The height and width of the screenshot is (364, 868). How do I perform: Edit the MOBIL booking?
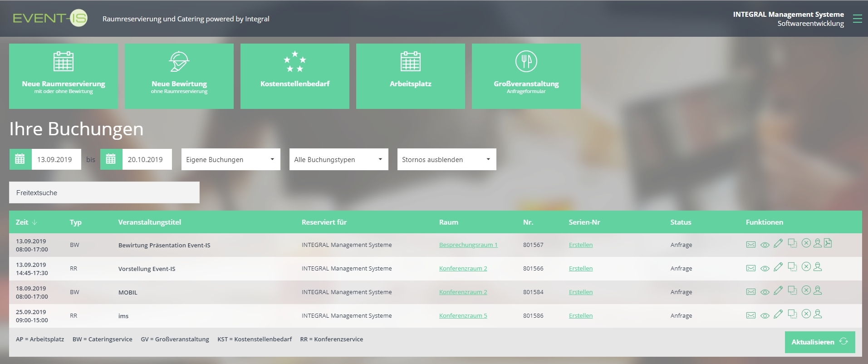778,290
